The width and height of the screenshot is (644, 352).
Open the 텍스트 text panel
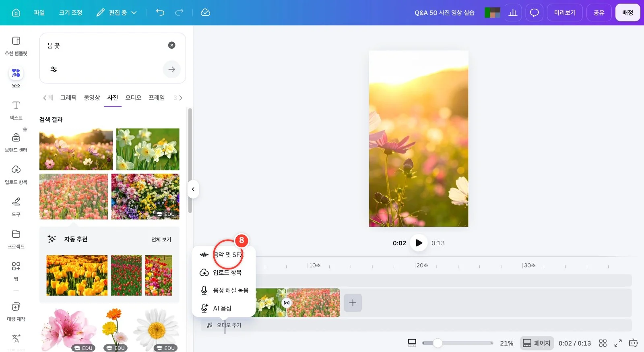(16, 110)
